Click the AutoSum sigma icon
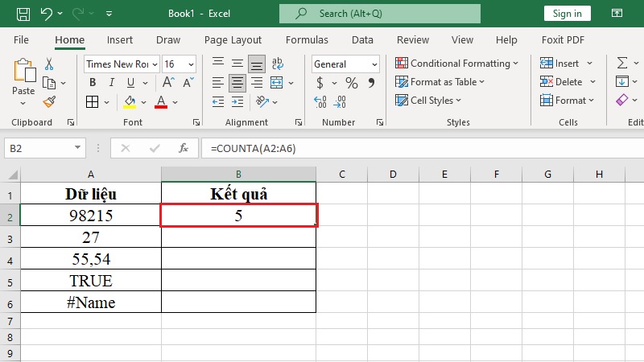Viewport: 644px width, 362px height. [622, 64]
